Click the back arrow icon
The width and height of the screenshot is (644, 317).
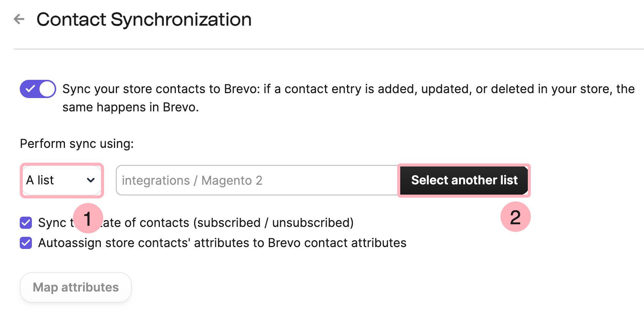[19, 19]
